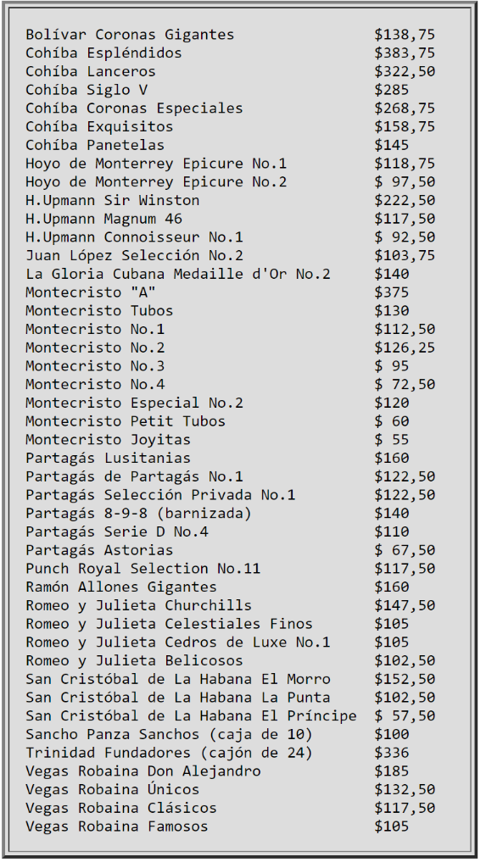Screen dimensions: 486x868
Task: Click the $383,75 price
Action: click(x=405, y=53)
